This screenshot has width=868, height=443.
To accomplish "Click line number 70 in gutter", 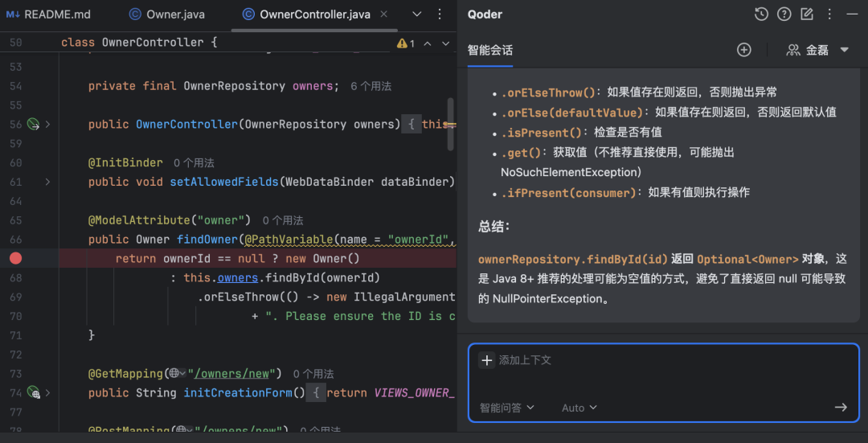I will click(x=15, y=316).
